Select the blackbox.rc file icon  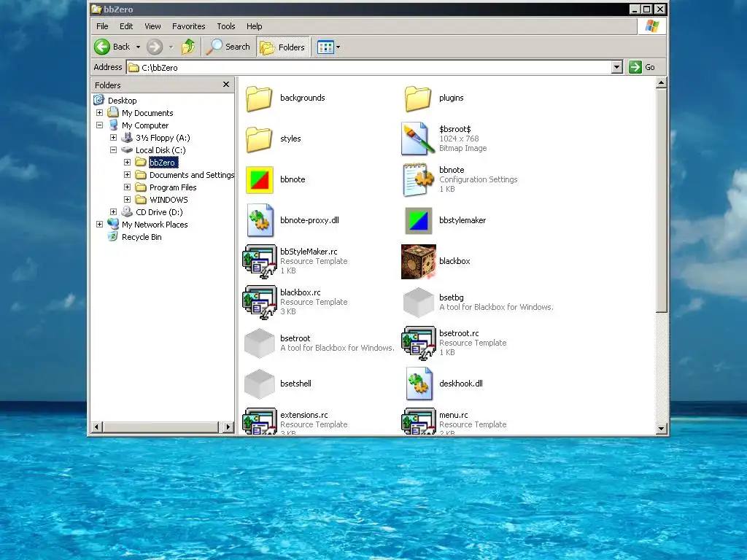(x=259, y=303)
